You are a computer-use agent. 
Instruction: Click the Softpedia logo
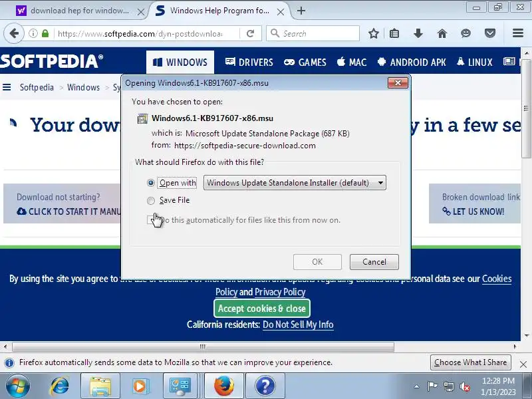coord(52,61)
